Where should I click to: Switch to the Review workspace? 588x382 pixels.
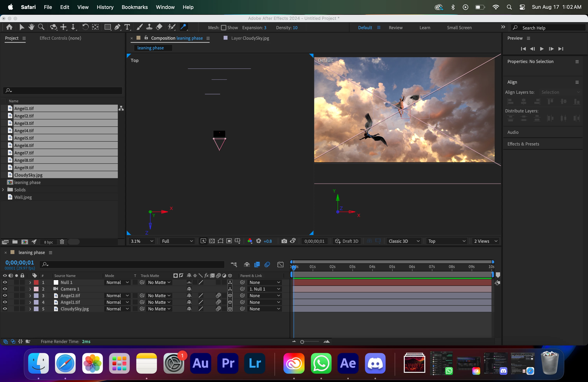click(395, 28)
